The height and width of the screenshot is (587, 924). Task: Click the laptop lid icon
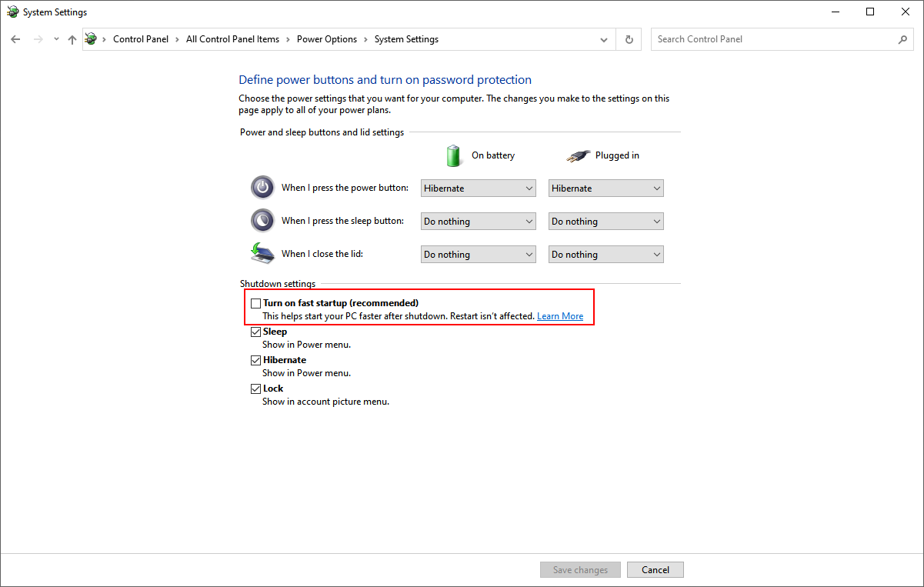pyautogui.click(x=262, y=253)
